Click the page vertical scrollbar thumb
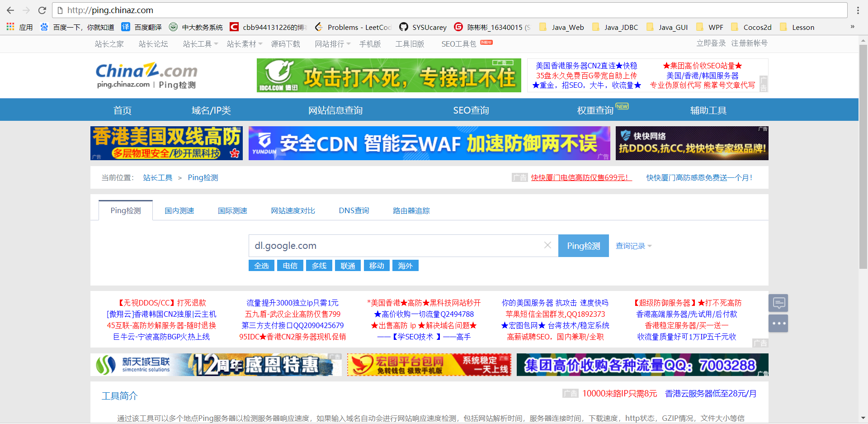The width and height of the screenshot is (868, 424). (863, 156)
